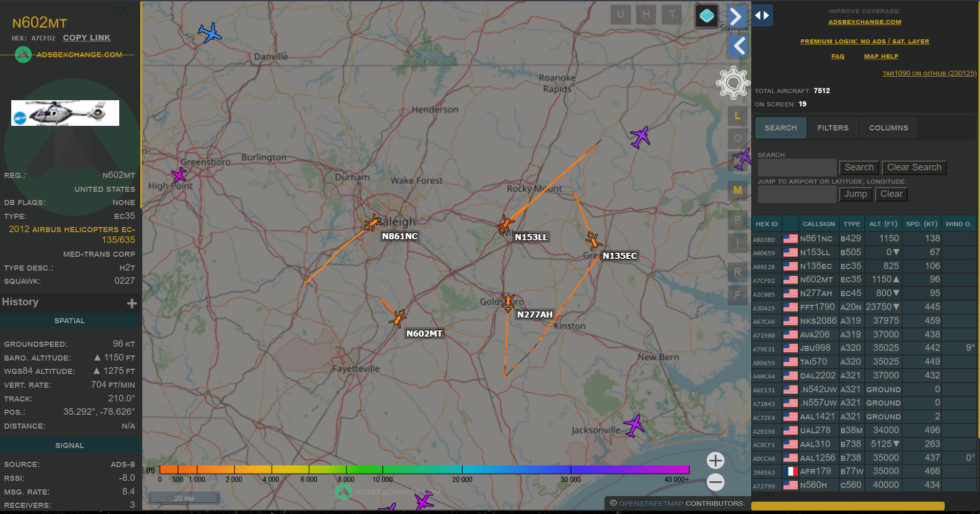Open OpenStreetMap attribution link
Viewport: 980px width, 514px height.
click(651, 503)
